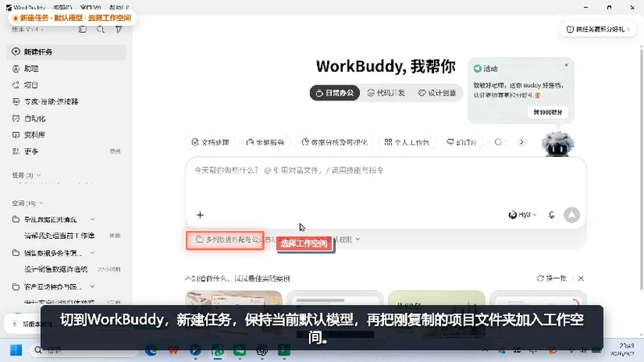Open Microsoft Edge from the taskbar
644x362 pixels.
tap(151, 350)
